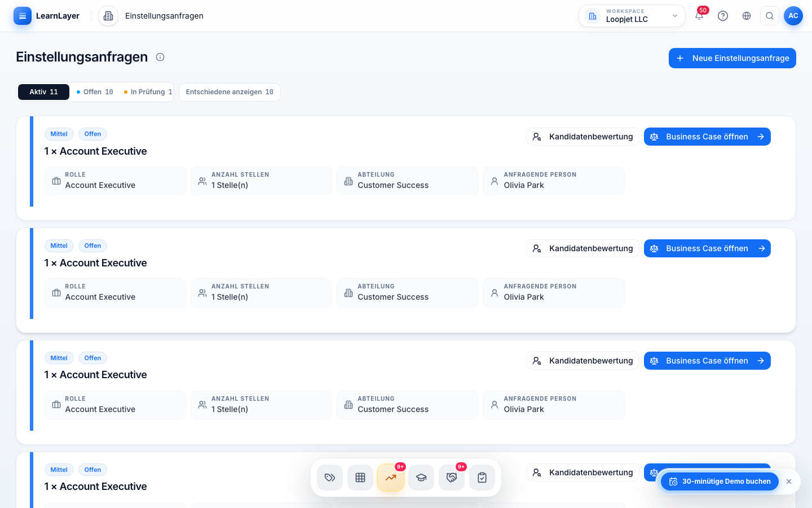
Task: Open Business Case on the first request card
Action: point(707,137)
